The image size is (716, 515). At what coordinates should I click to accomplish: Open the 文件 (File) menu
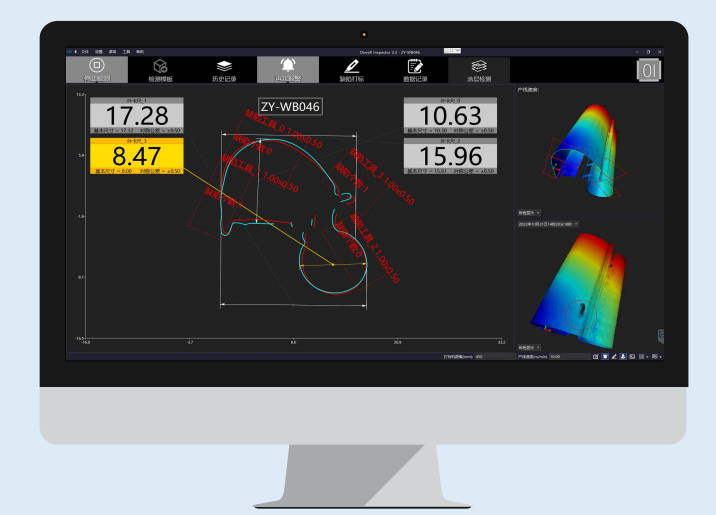[x=85, y=52]
